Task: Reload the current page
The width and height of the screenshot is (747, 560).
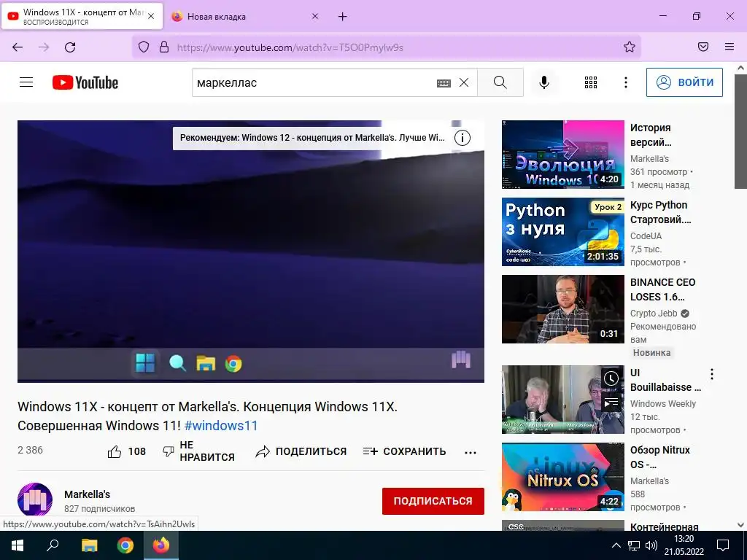Action: tap(70, 47)
